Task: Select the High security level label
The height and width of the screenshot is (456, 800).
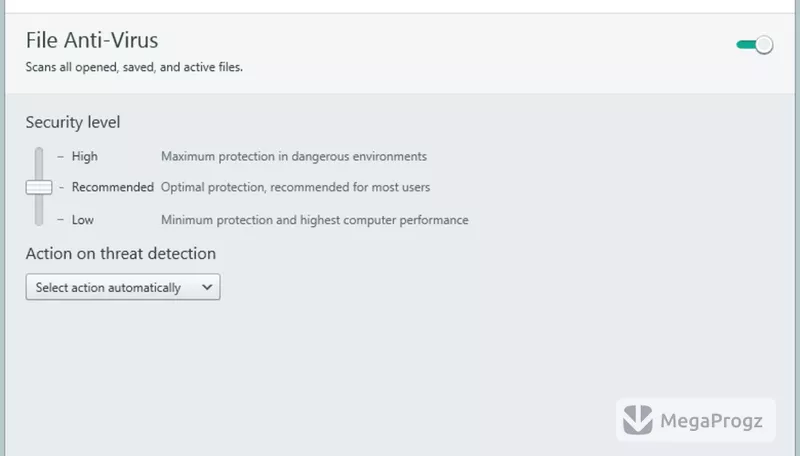Action: tap(85, 156)
